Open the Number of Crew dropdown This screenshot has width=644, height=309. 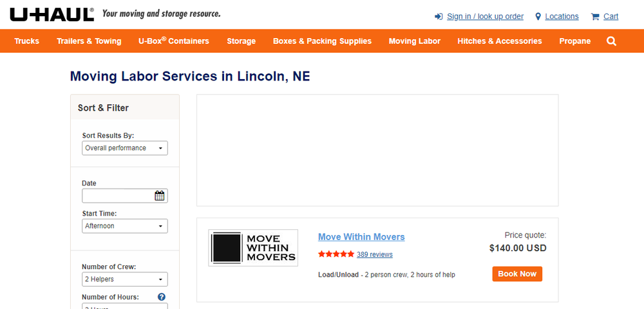[x=125, y=279]
